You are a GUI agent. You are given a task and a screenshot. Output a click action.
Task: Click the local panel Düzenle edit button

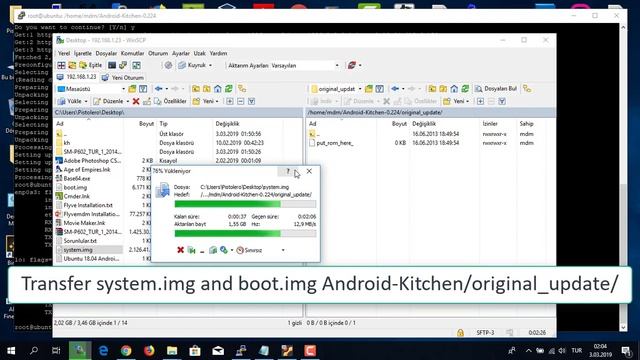tap(109, 101)
